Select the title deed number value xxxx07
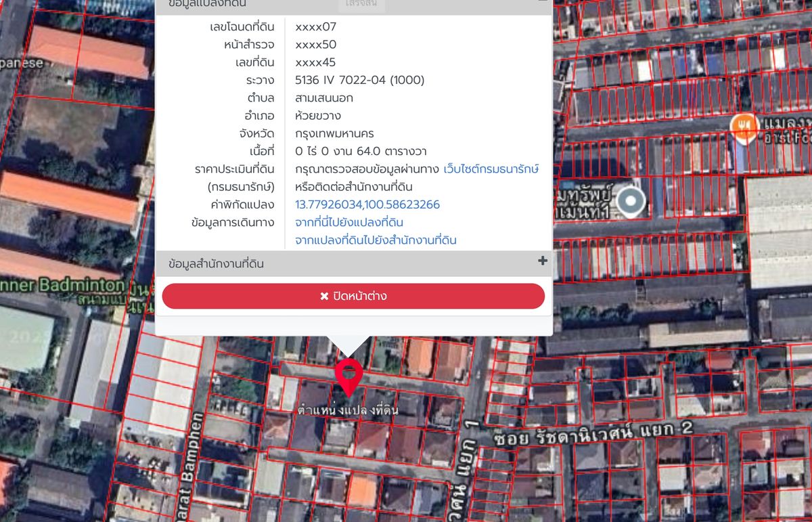 pyautogui.click(x=315, y=27)
